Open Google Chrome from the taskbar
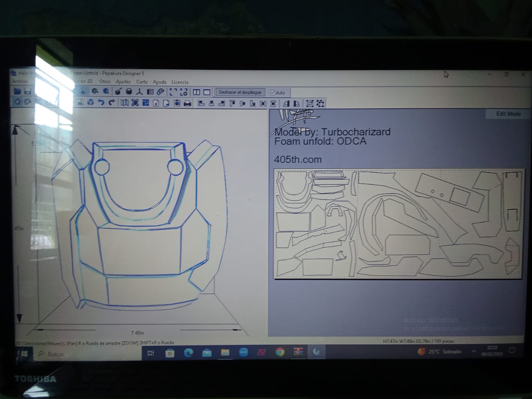 [x=280, y=352]
